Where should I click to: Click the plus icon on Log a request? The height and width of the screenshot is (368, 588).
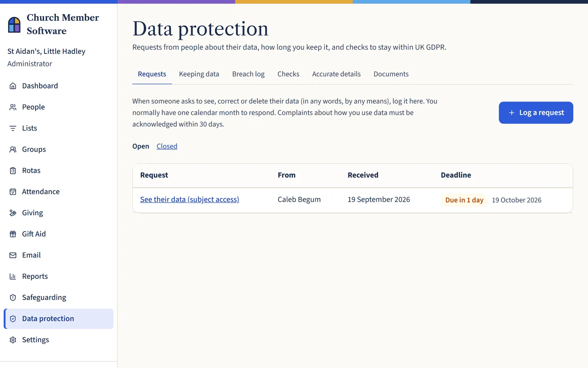tap(512, 113)
